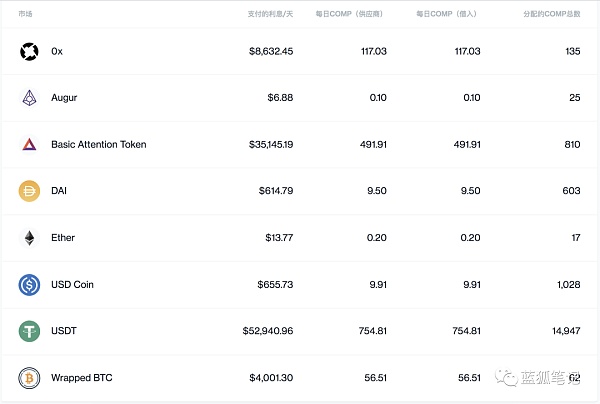This screenshot has width=600, height=404.
Task: Click the Basic Attention Token icon
Action: [x=28, y=144]
